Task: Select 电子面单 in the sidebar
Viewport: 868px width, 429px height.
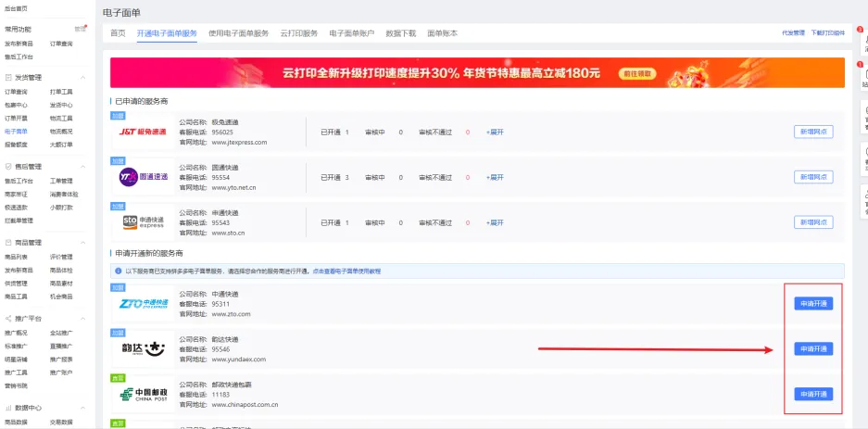Action: (x=16, y=132)
